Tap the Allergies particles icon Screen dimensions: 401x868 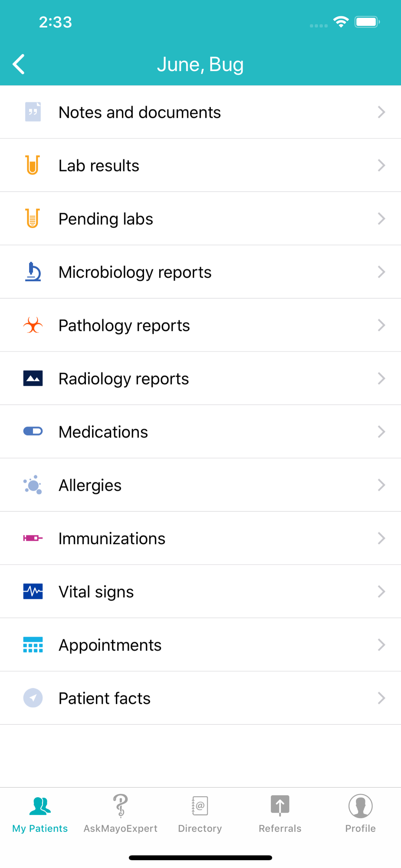click(33, 485)
